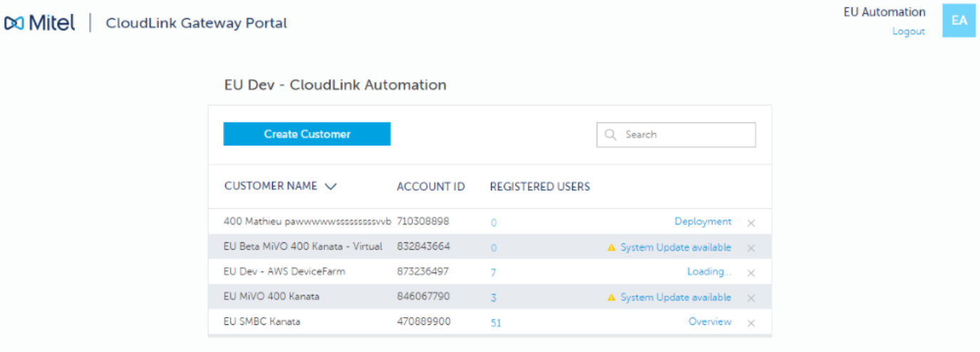
Task: Click warning icon for EU MiVO 400 Kanata
Action: (x=611, y=298)
